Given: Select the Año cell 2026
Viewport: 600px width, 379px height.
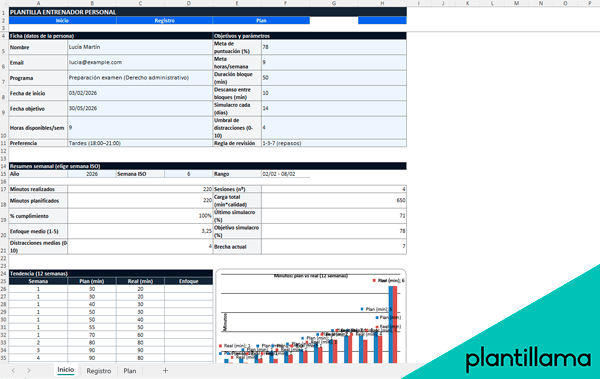Looking at the screenshot, I should pyautogui.click(x=92, y=174).
